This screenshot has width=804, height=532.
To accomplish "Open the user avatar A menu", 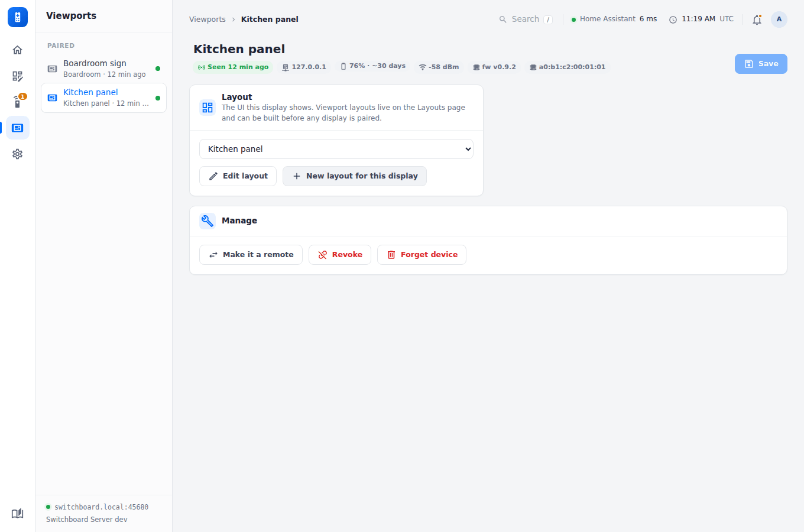I will [779, 20].
